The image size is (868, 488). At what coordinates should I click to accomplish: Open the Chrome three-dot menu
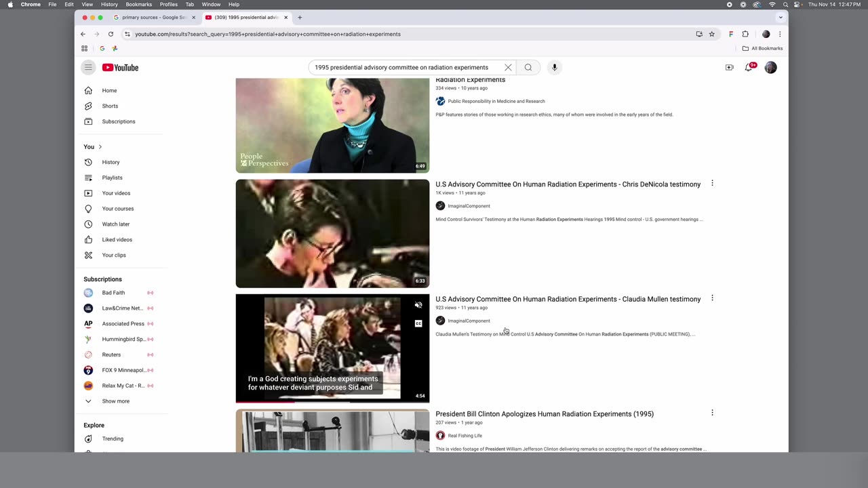point(780,34)
